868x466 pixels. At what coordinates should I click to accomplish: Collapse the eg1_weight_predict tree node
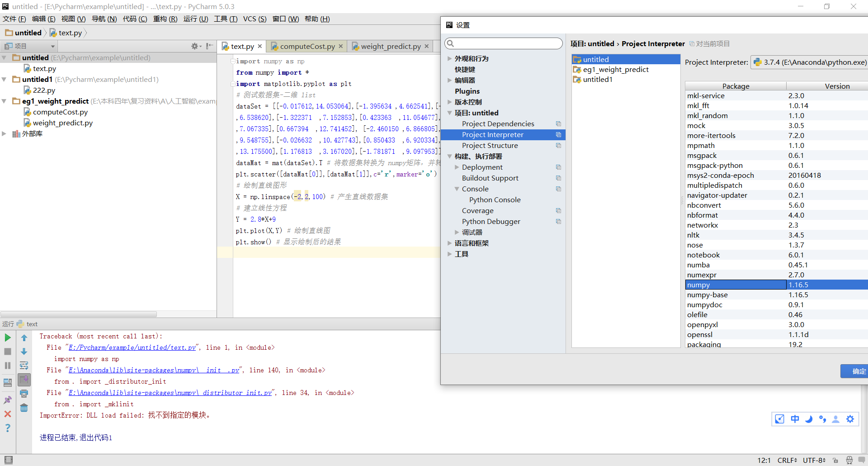click(x=4, y=101)
